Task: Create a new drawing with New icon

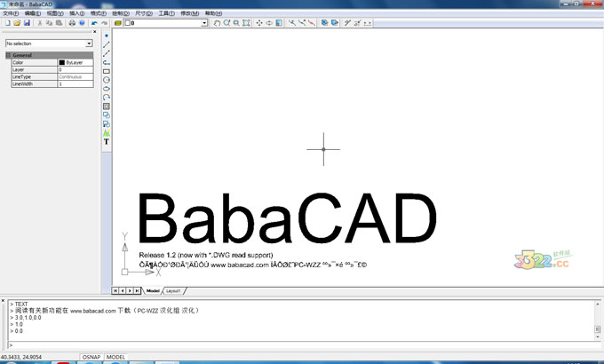Action: tap(8, 23)
